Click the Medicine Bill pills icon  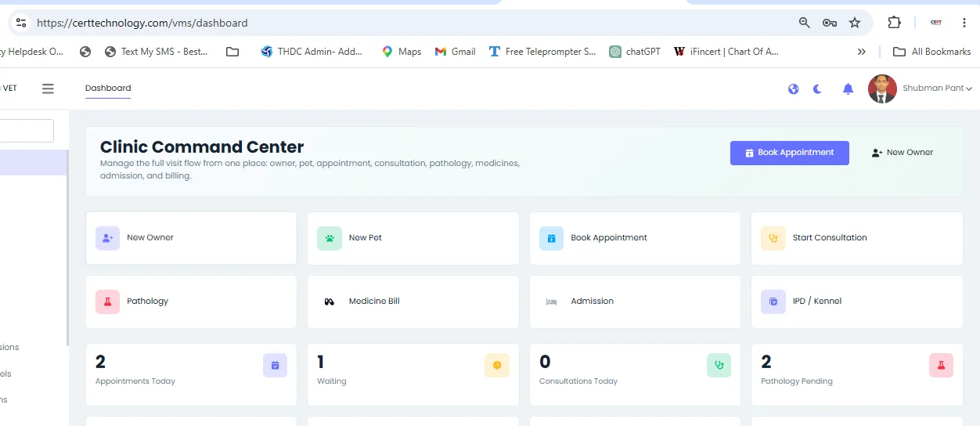(330, 301)
